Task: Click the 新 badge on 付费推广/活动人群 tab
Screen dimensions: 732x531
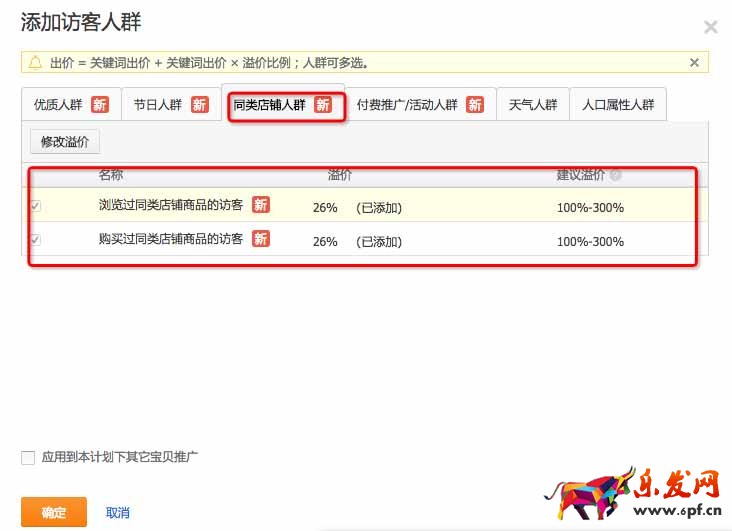Action: [x=475, y=105]
